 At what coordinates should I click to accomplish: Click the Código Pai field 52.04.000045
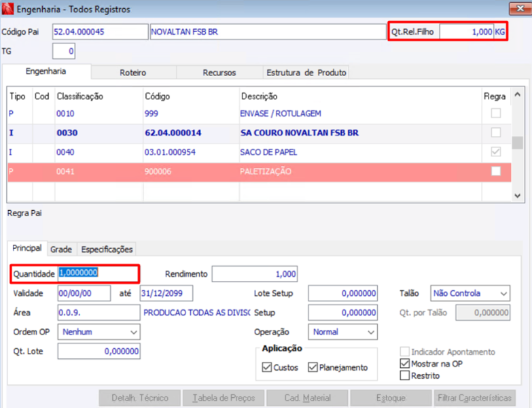[101, 32]
